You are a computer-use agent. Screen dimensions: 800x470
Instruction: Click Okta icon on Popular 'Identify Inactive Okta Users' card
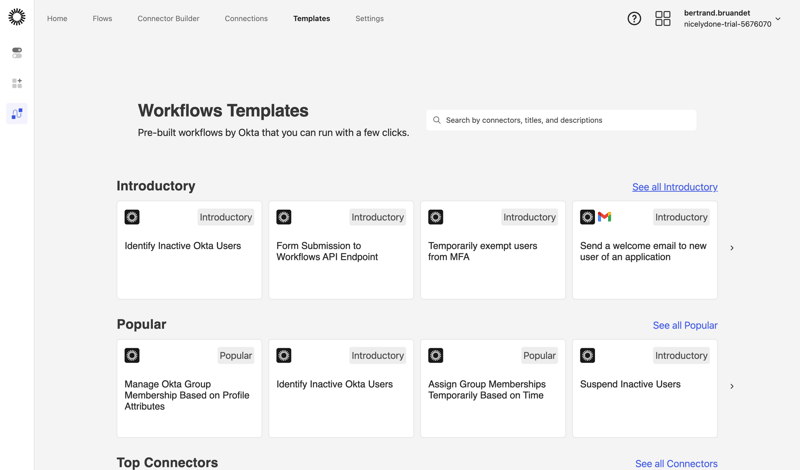(284, 355)
